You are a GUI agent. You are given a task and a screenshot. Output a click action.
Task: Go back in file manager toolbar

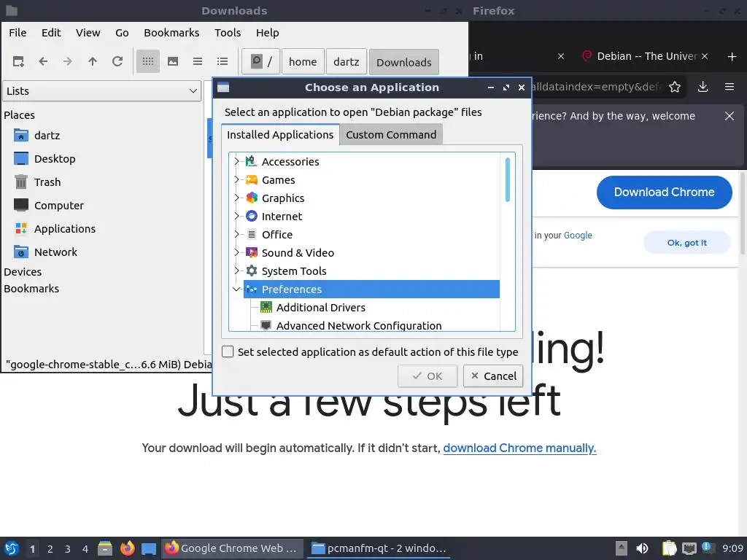pos(43,61)
